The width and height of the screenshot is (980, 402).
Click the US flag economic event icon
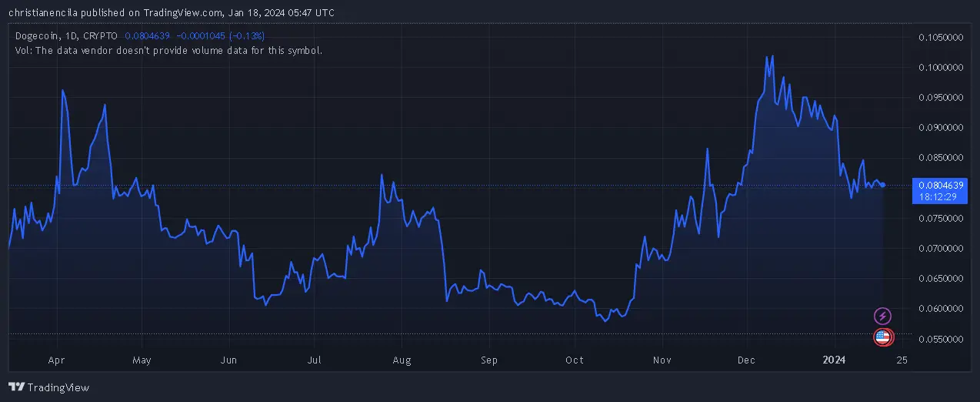coord(883,337)
